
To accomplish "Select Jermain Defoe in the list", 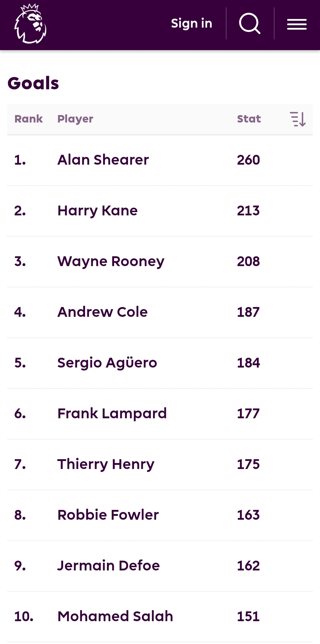I will point(108,566).
